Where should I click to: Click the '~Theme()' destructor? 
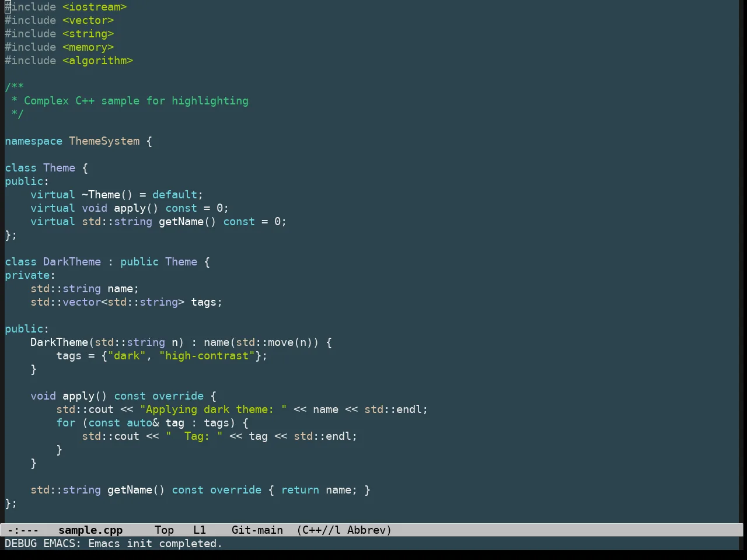107,195
